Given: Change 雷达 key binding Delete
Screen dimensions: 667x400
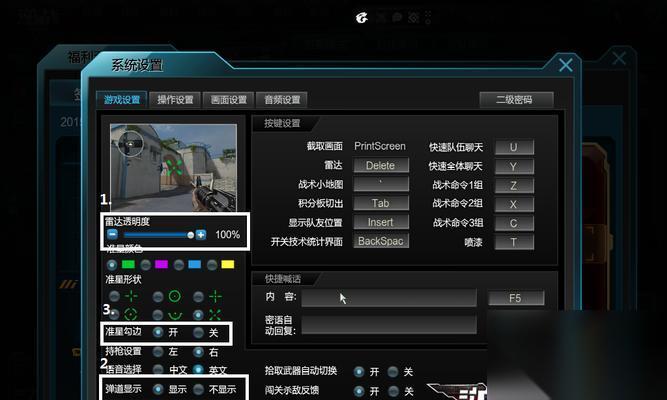Looking at the screenshot, I should [381, 165].
